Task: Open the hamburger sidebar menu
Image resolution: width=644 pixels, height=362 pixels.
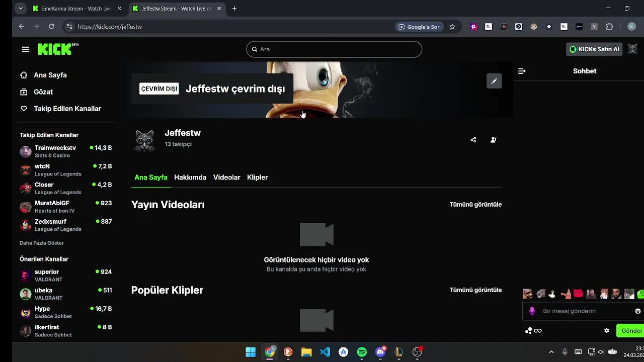Action: click(26, 49)
